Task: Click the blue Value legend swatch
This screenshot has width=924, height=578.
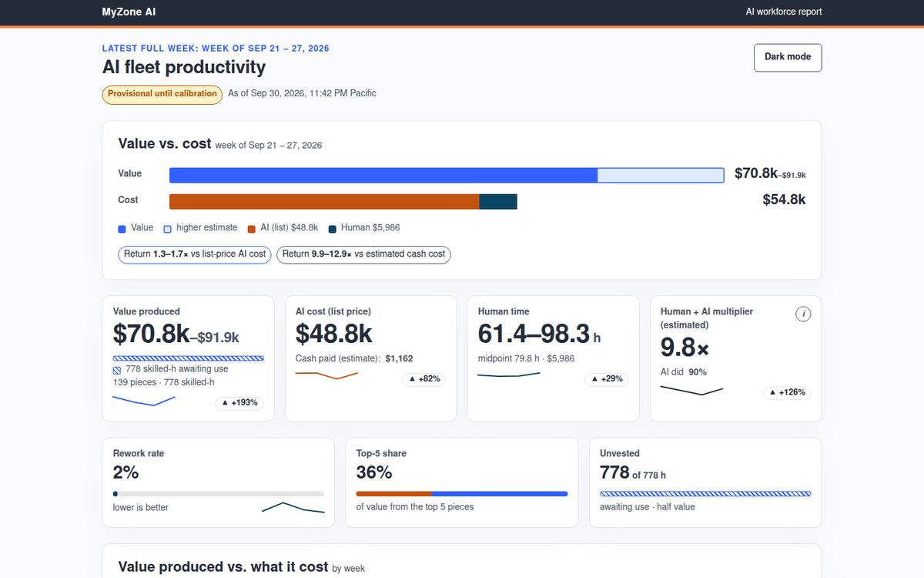Action: pyautogui.click(x=122, y=229)
